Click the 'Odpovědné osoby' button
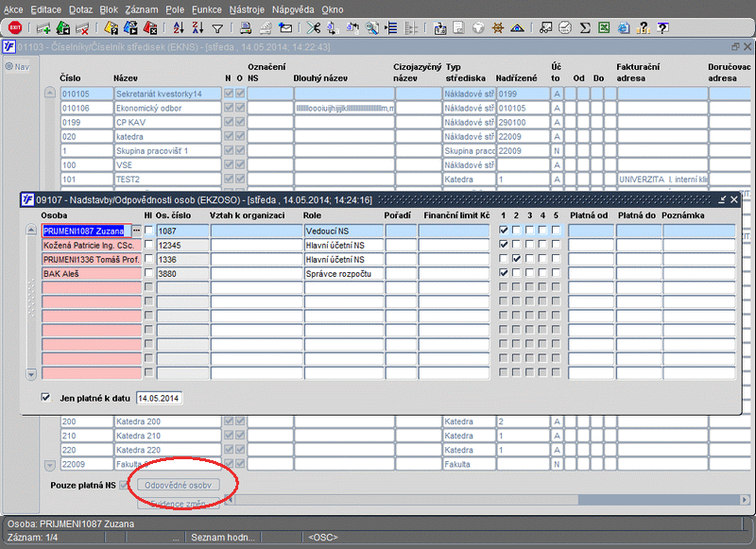This screenshot has height=549, width=756. click(x=179, y=485)
